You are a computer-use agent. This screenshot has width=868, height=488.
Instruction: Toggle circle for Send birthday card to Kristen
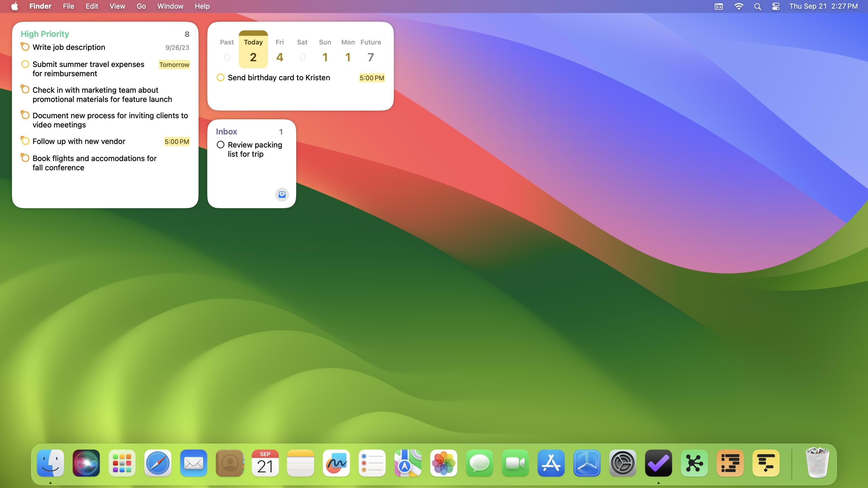pyautogui.click(x=220, y=78)
